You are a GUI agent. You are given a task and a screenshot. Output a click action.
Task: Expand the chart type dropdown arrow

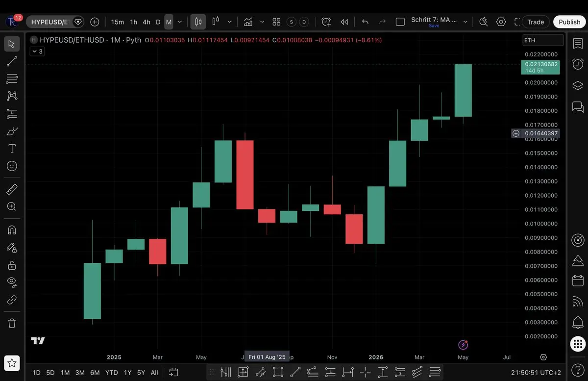229,22
